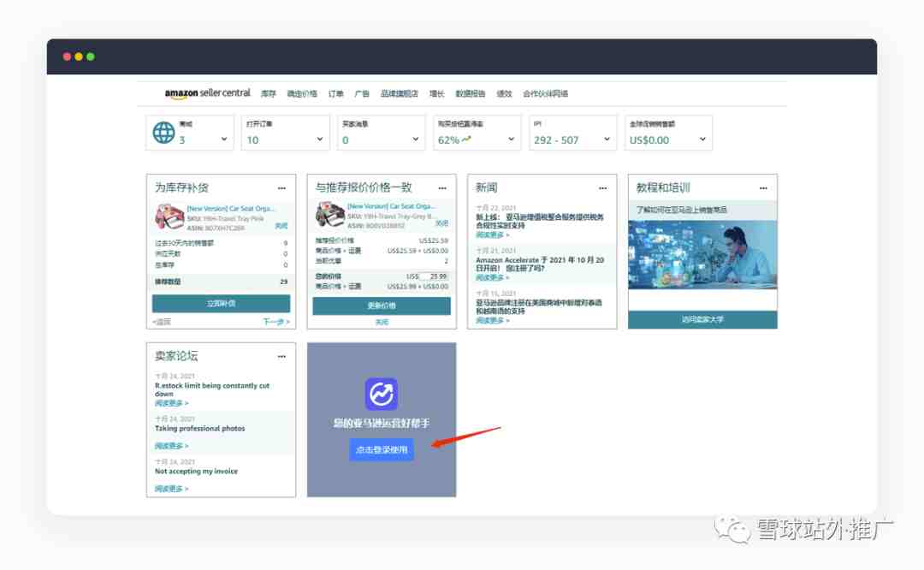Click the 'Amazon Accelerate 于 2021 年' news headline
This screenshot has width=924, height=570.
point(540,264)
